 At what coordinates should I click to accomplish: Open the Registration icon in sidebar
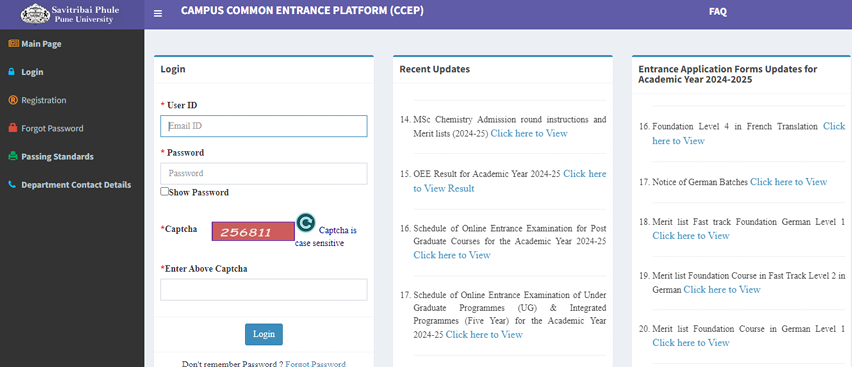[13, 100]
